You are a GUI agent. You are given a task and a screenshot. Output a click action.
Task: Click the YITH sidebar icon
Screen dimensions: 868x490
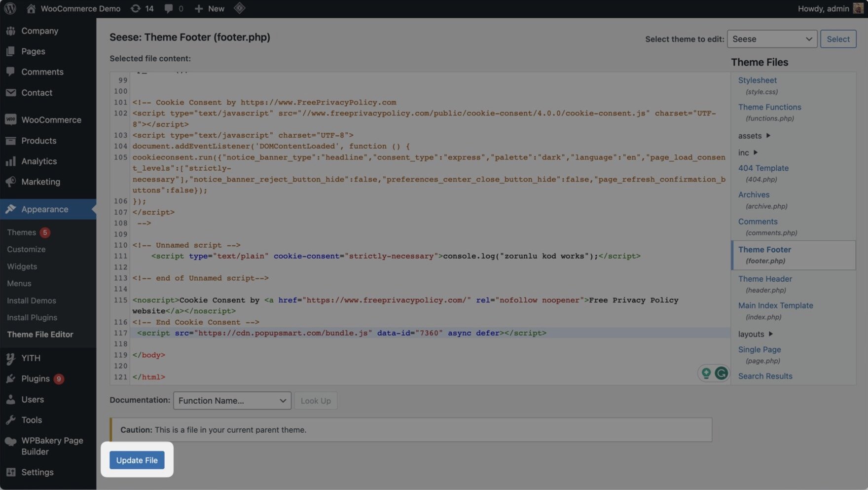(x=10, y=358)
